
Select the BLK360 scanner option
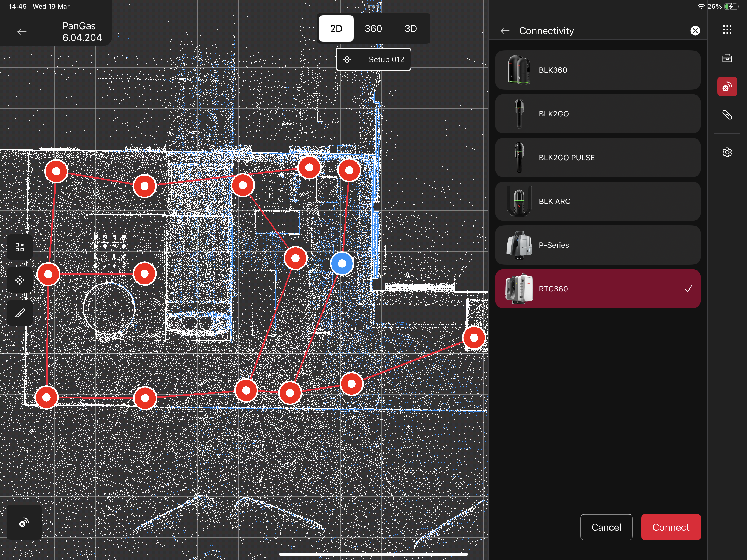click(597, 70)
